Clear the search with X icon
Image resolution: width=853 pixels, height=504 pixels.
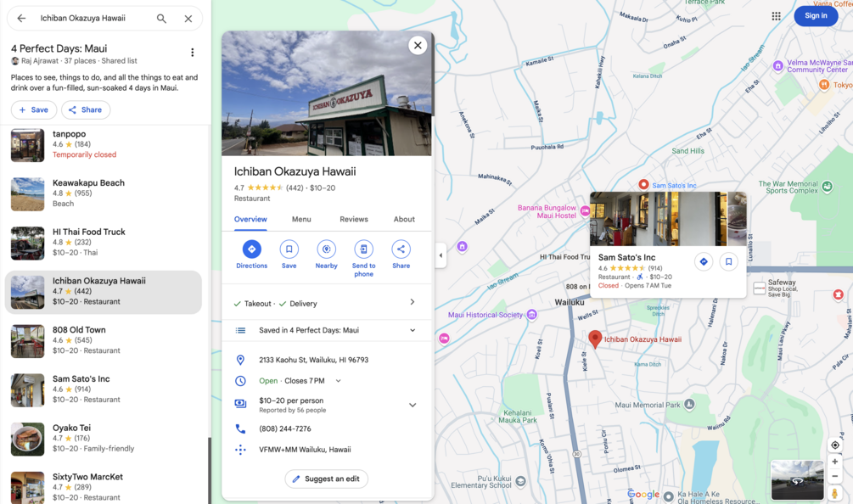[x=188, y=19]
